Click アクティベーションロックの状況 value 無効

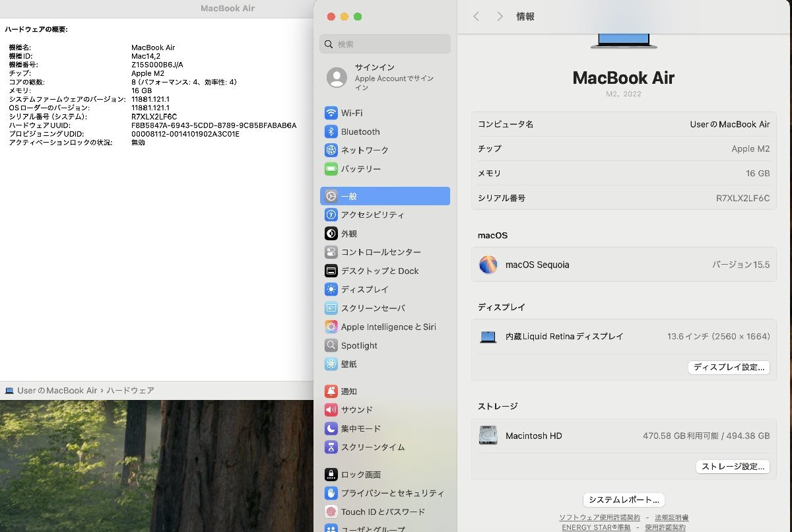tap(138, 143)
